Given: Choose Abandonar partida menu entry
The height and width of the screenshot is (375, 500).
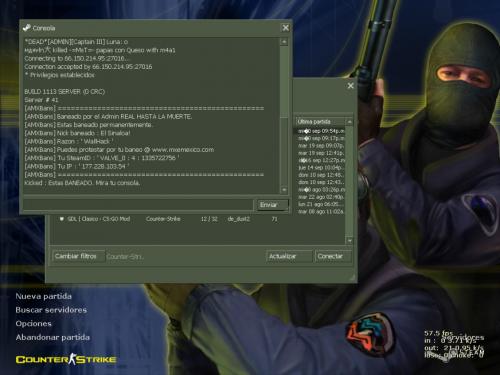Looking at the screenshot, I should point(53,337).
